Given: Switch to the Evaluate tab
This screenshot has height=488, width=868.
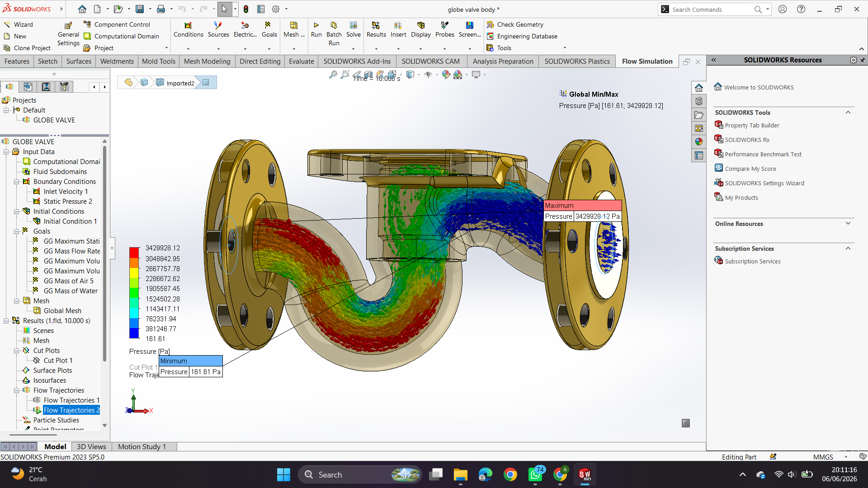Looking at the screenshot, I should pos(301,61).
